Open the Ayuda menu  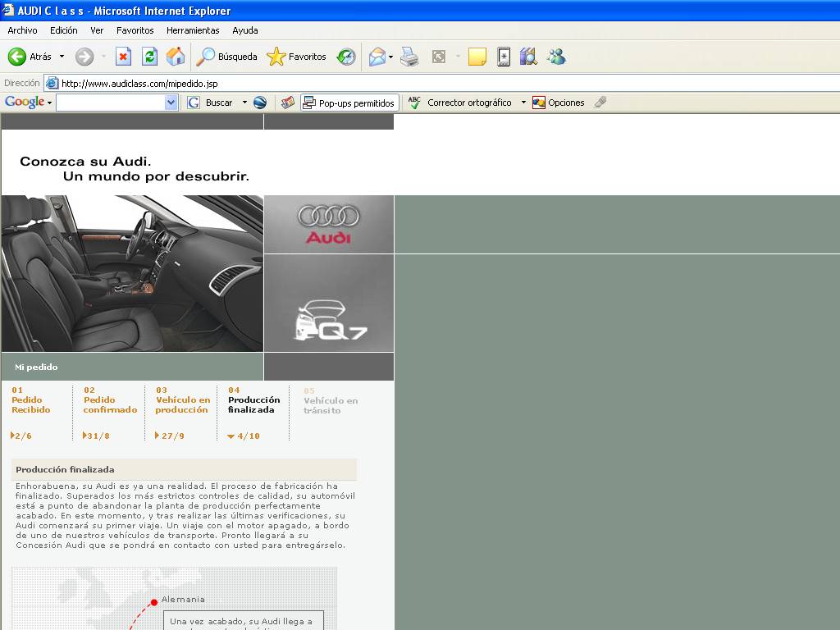tap(245, 30)
